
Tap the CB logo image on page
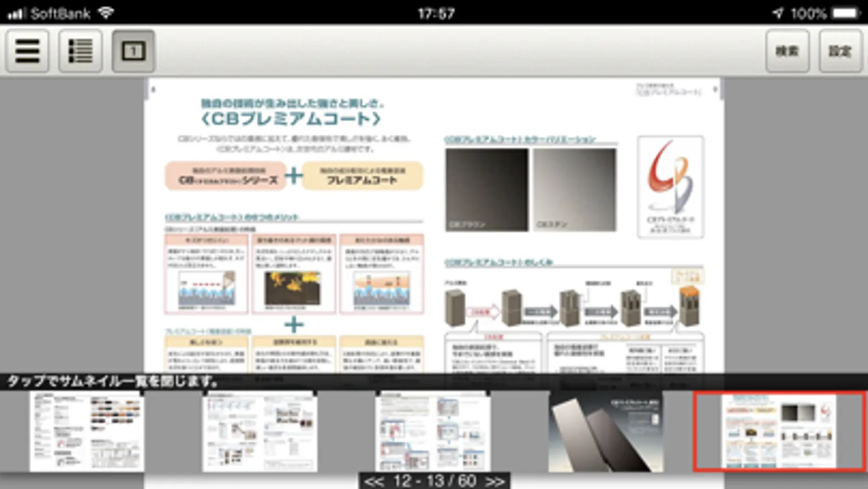point(670,187)
